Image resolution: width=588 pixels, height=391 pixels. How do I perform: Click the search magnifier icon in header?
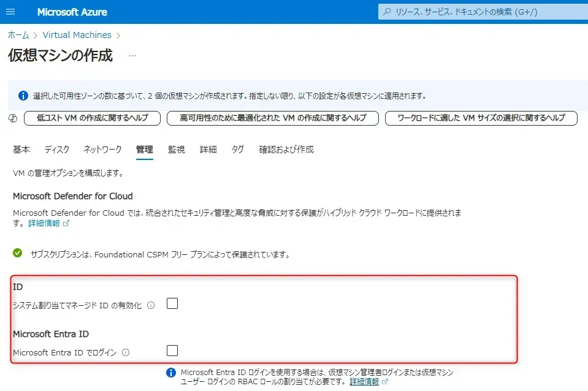[x=387, y=12]
